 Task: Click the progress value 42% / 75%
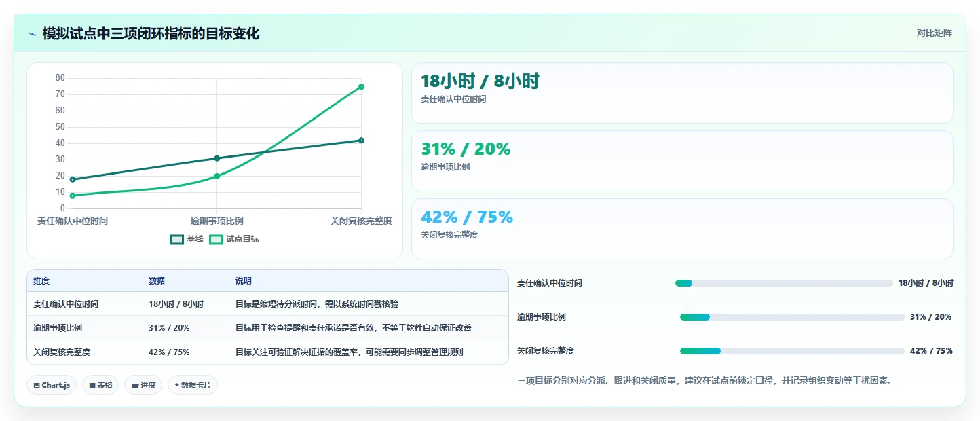[x=931, y=351]
